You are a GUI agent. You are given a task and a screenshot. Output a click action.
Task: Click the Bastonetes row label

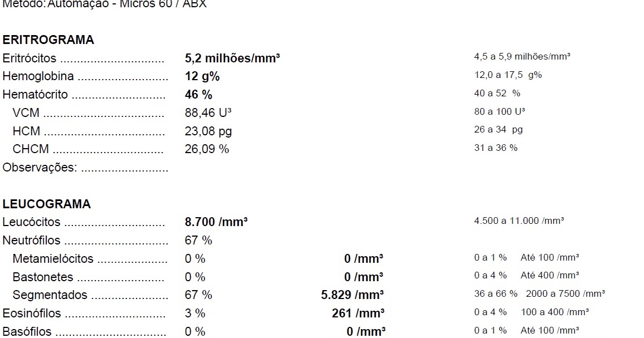[x=43, y=277]
